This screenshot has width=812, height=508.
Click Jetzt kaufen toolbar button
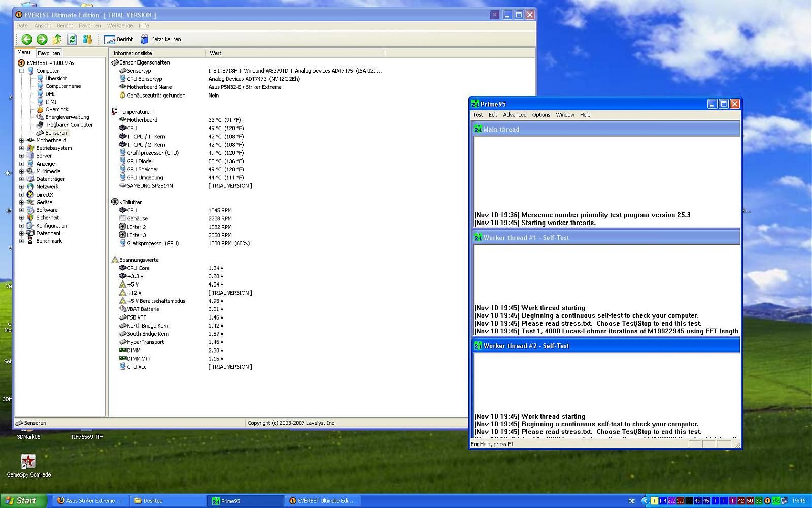point(160,39)
